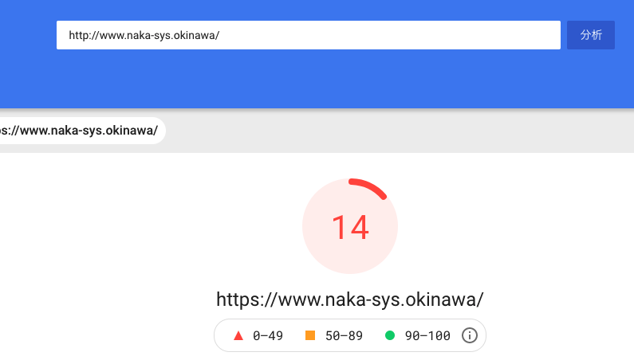Click the 50–89 score range label
This screenshot has width=634, height=364.
point(345,335)
